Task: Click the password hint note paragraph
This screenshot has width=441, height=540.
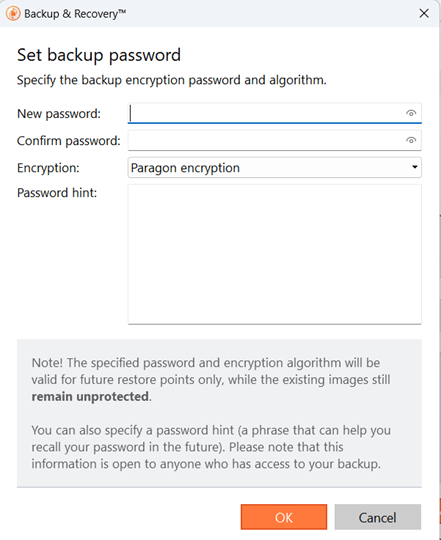Action: [x=211, y=447]
